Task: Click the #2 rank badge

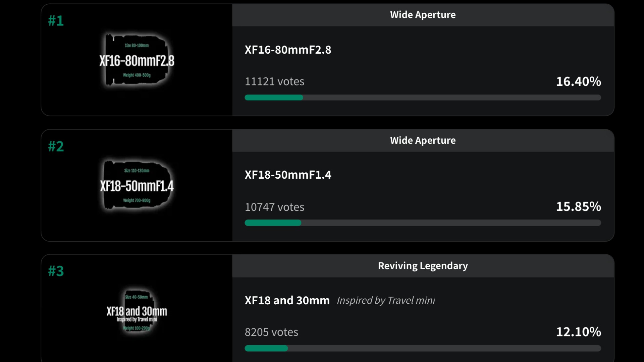Action: (x=56, y=146)
